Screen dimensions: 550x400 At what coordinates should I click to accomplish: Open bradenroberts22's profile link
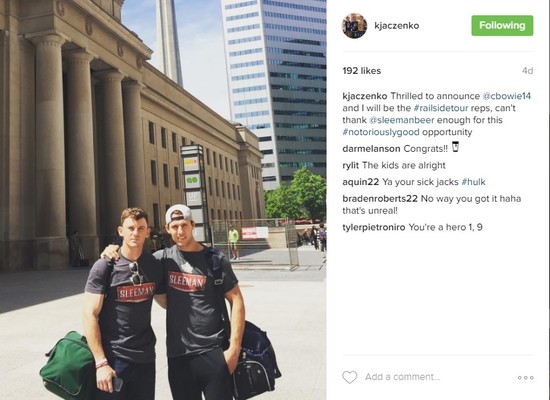380,199
